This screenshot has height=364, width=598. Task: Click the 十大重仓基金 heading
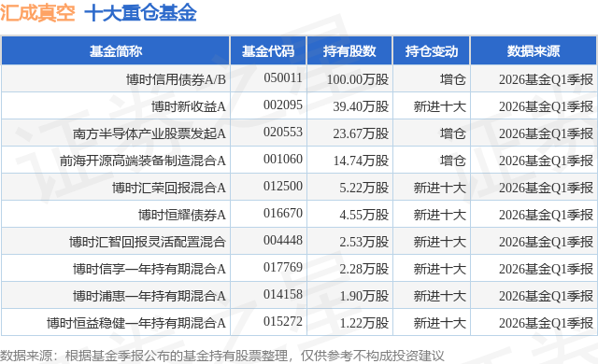140,13
